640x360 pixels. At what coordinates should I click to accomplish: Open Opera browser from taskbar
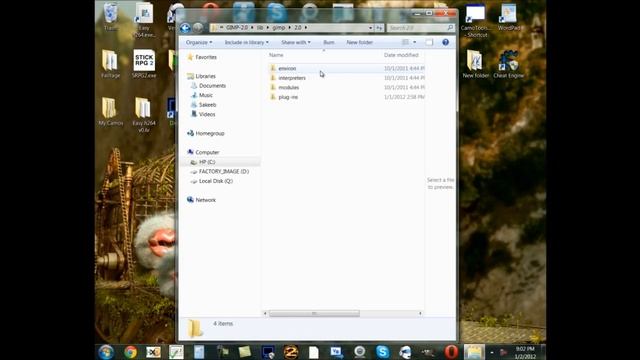[x=451, y=352]
